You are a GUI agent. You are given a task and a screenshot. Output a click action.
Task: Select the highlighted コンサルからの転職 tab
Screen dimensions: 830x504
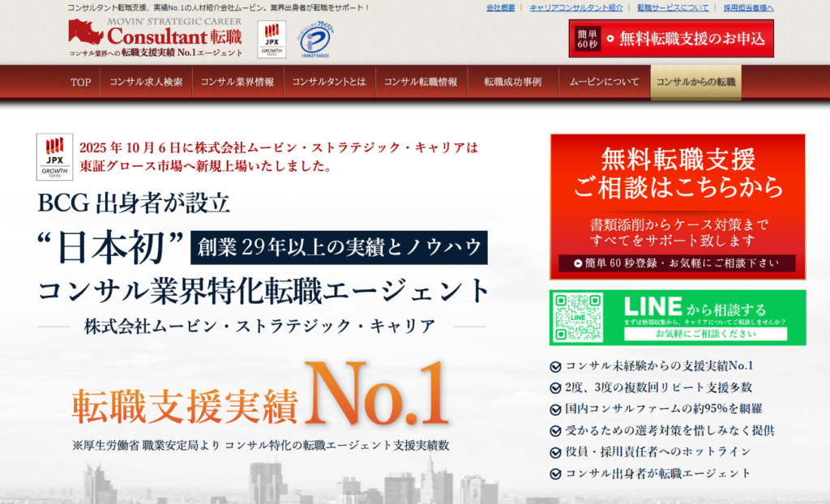[x=695, y=82]
